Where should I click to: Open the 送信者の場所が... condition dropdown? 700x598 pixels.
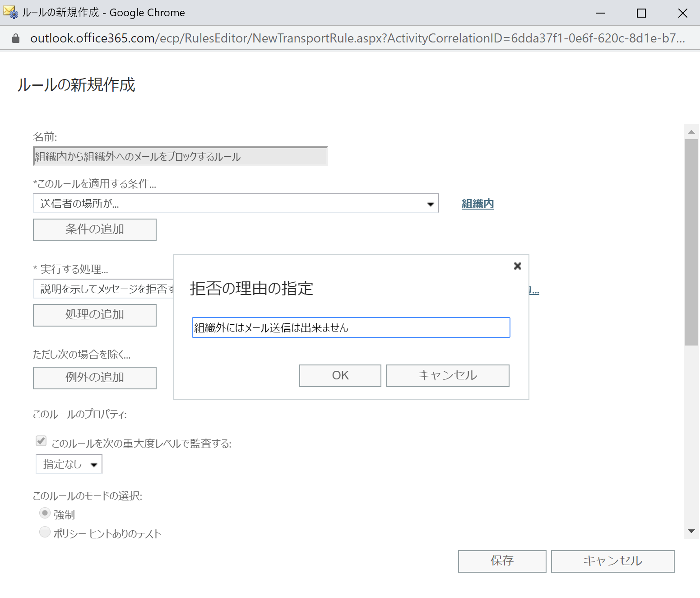pyautogui.click(x=236, y=204)
